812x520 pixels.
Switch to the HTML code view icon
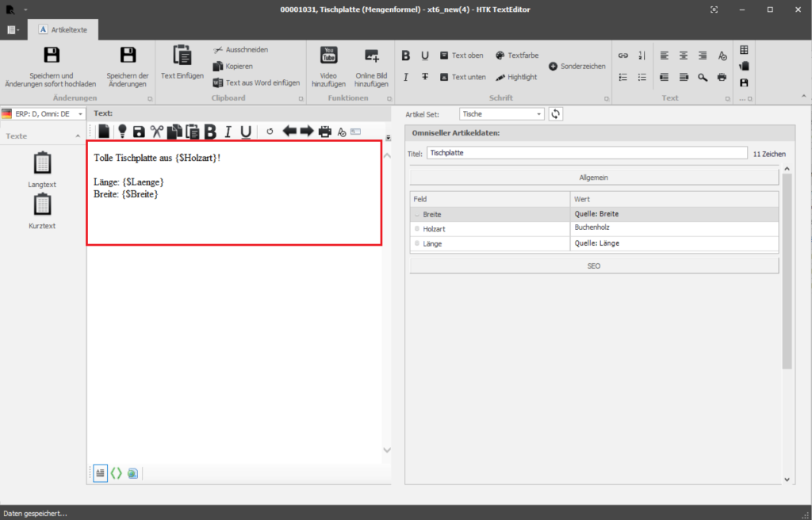point(116,473)
